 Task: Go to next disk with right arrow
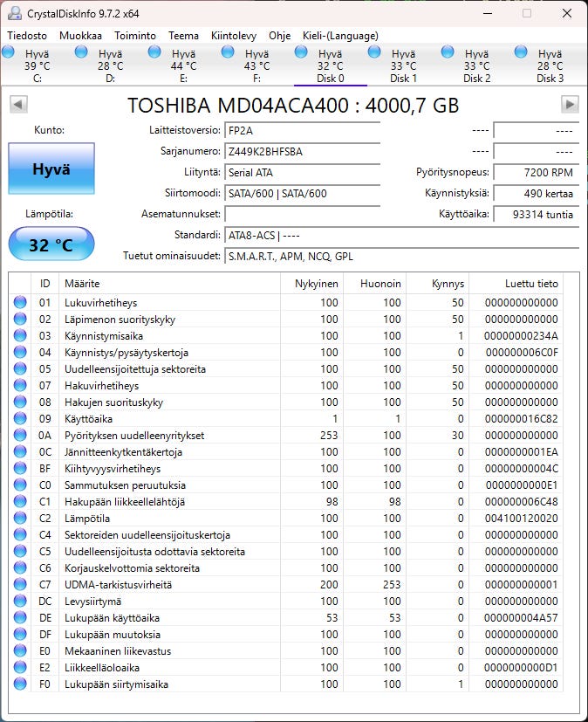pos(570,105)
